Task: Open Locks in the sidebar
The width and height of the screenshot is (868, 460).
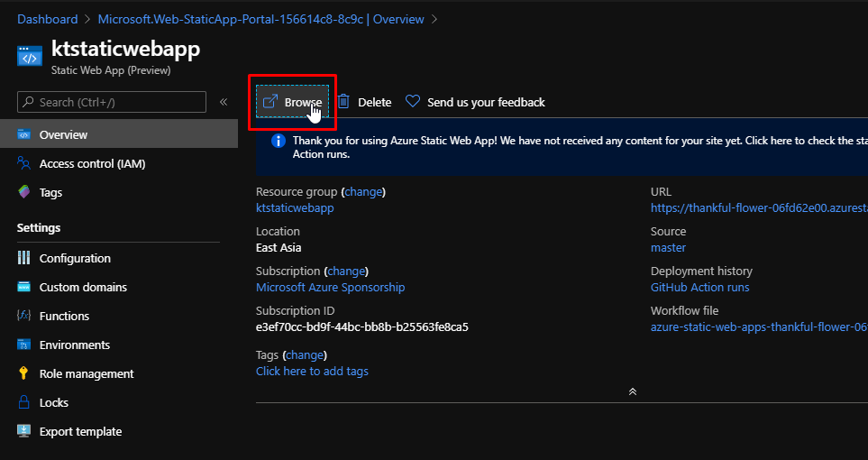Action: 54,402
